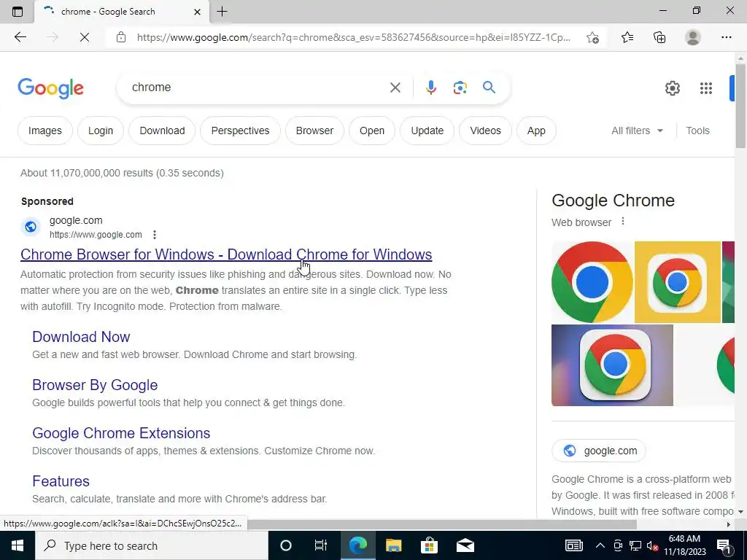Screen dimensions: 747x560
Task: Open Google quick settings gear
Action: pos(672,88)
